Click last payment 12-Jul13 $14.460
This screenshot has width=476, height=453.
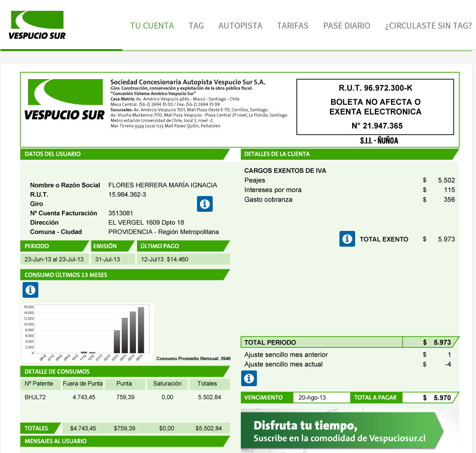click(x=165, y=259)
